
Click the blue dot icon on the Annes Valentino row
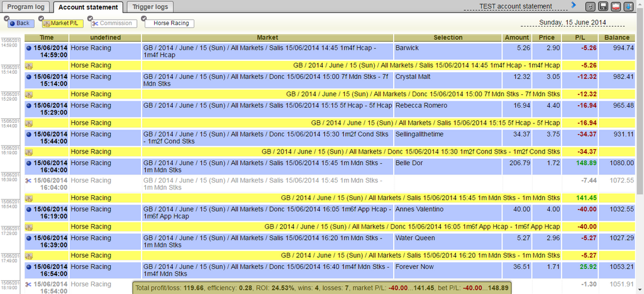pyautogui.click(x=28, y=209)
